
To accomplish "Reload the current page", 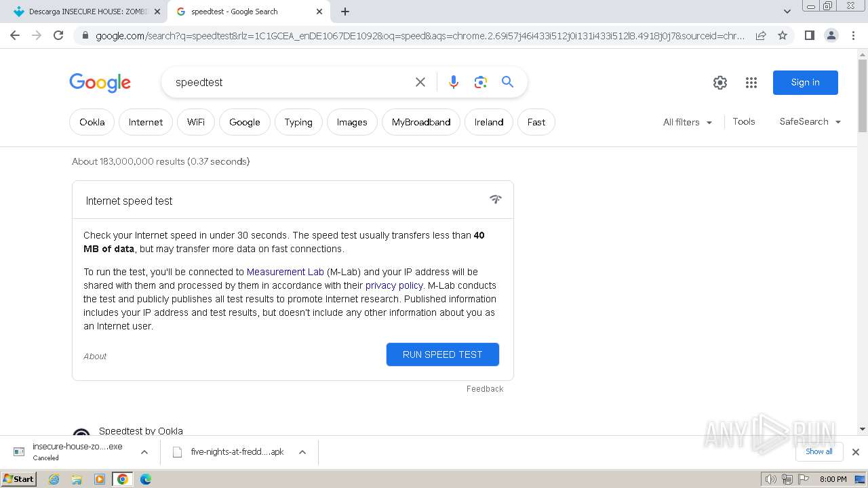I will pyautogui.click(x=58, y=35).
